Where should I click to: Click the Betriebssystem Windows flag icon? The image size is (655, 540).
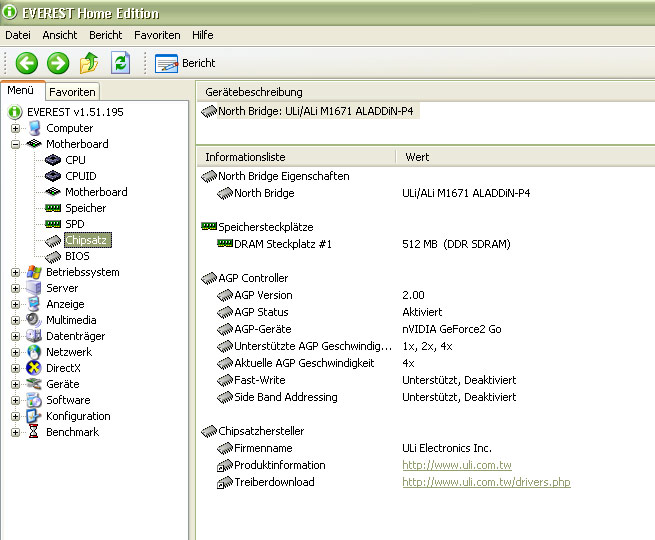point(34,272)
